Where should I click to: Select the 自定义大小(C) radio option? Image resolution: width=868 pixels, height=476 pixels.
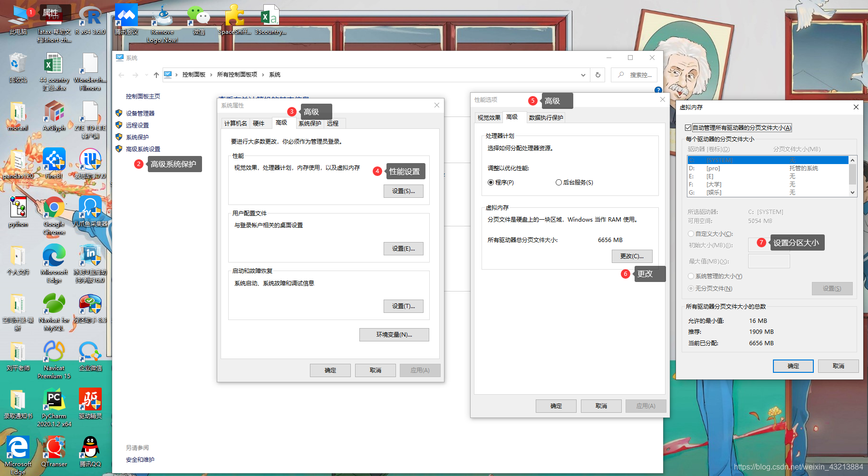691,234
